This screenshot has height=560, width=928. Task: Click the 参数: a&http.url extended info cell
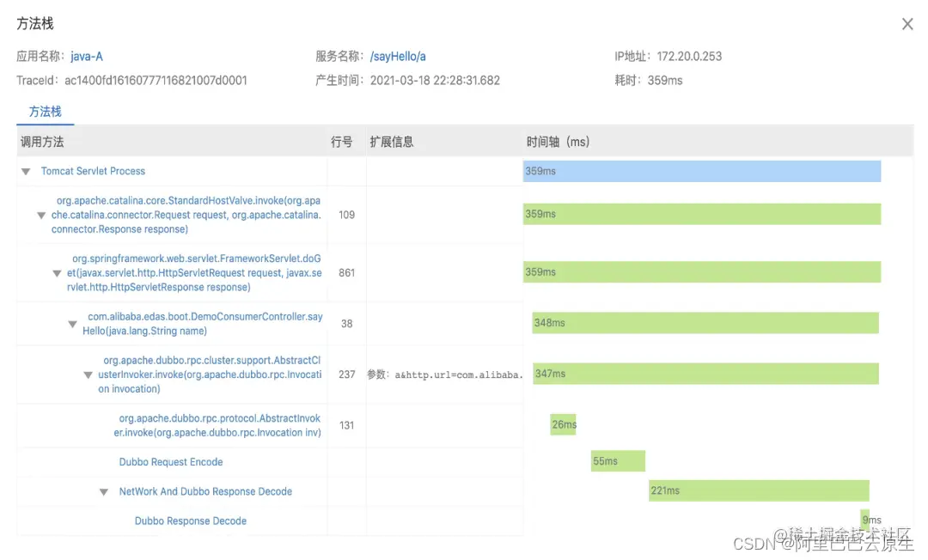(x=445, y=375)
